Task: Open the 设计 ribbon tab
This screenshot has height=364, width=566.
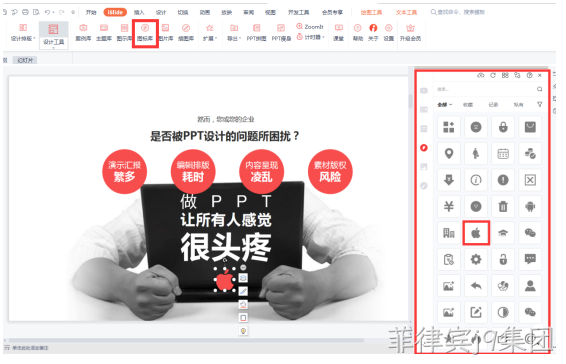Action: click(x=161, y=12)
